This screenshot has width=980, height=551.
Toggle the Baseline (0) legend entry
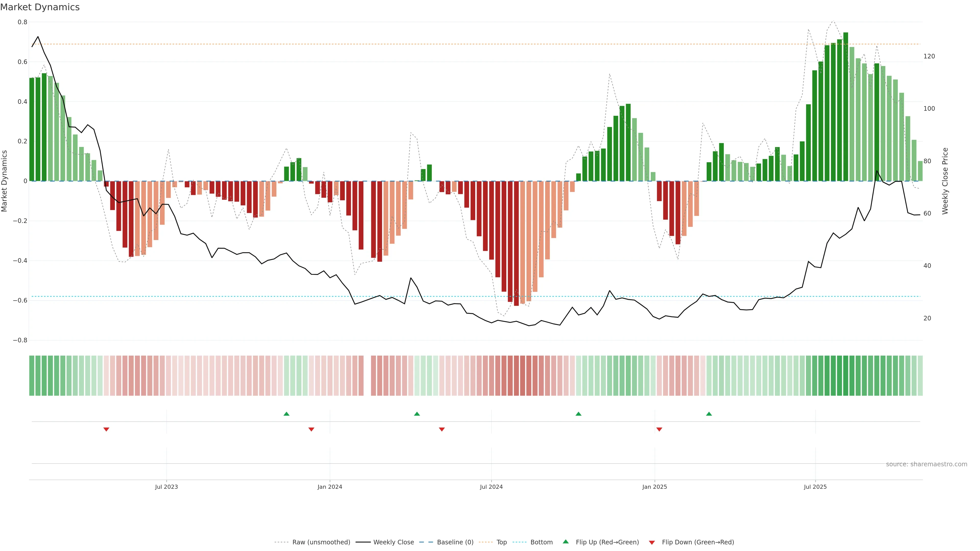(x=455, y=542)
